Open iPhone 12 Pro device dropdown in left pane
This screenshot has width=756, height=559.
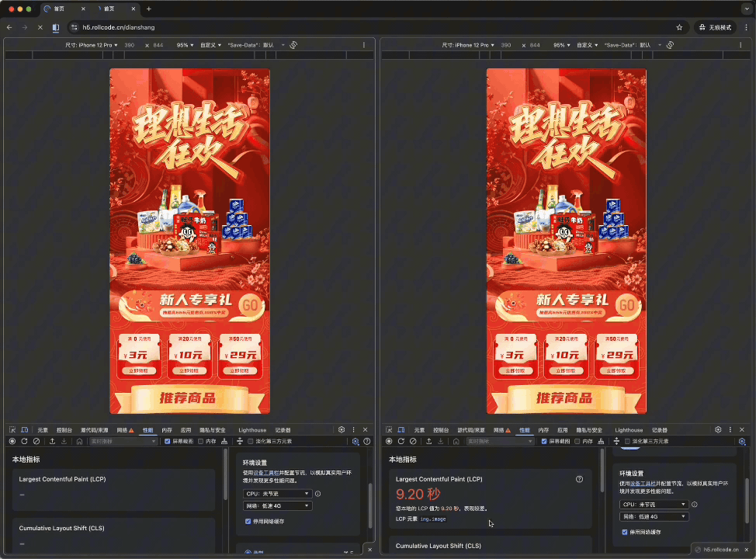click(92, 45)
